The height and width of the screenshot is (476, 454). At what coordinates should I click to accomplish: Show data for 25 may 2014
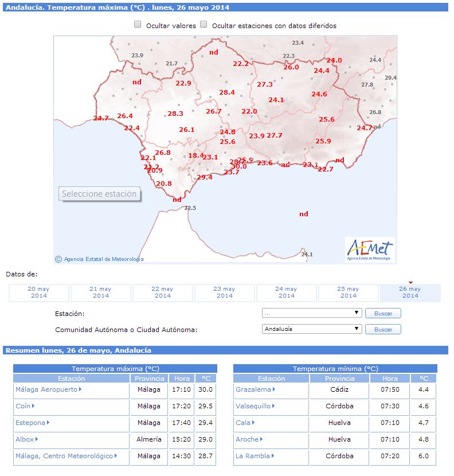tap(349, 292)
